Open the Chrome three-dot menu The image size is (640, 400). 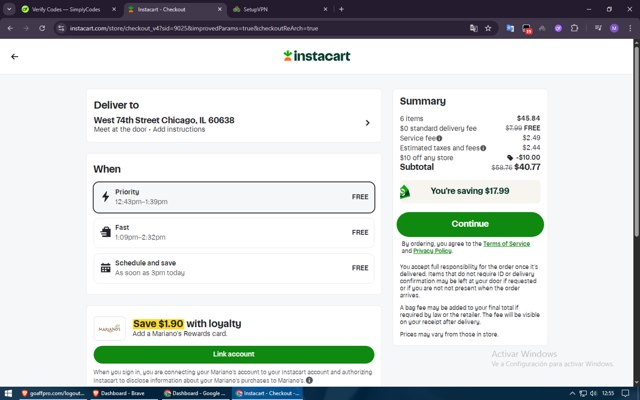pos(630,28)
